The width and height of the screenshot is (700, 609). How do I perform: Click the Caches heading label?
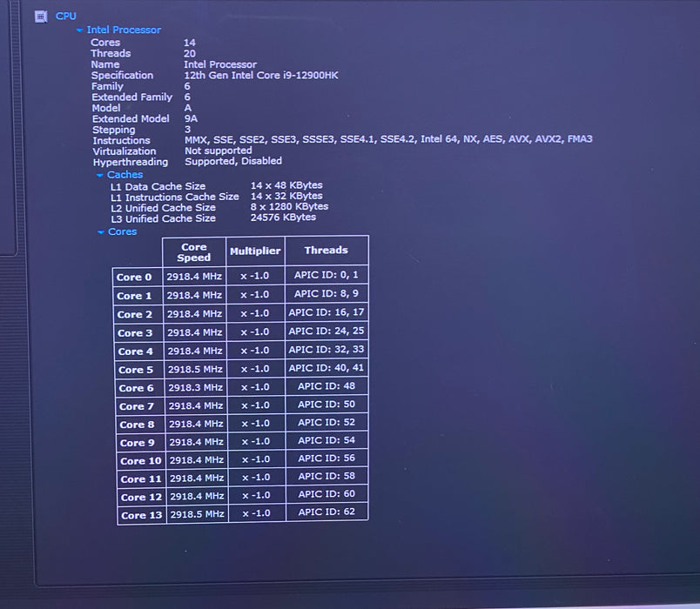[x=125, y=175]
